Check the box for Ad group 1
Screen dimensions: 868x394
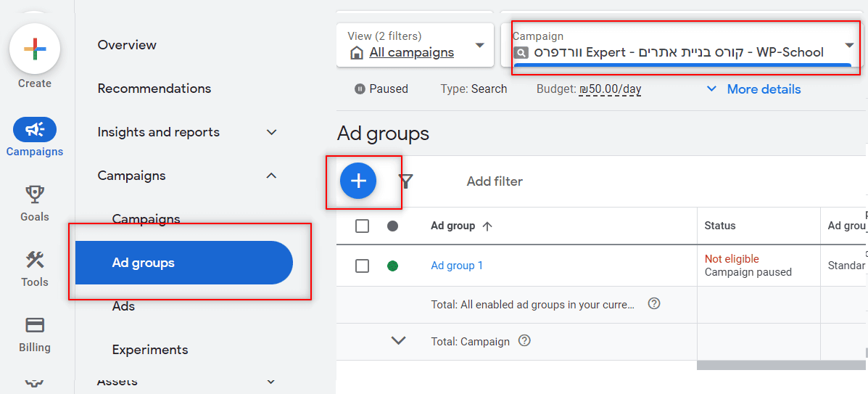coord(362,266)
